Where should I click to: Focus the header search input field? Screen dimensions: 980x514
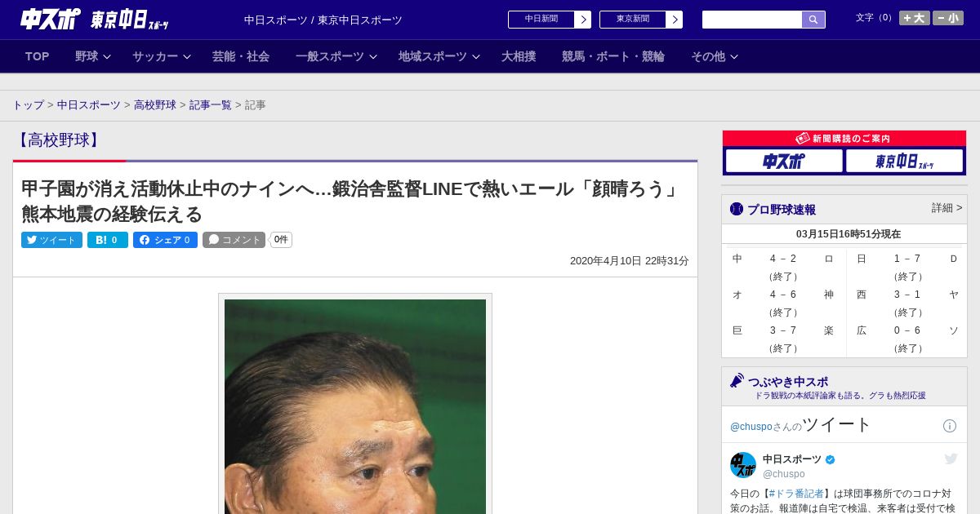click(x=752, y=20)
